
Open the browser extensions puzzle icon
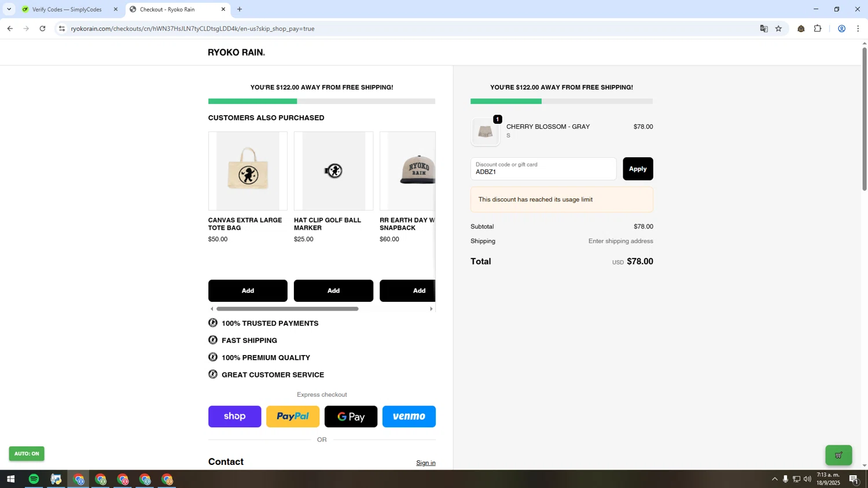(x=818, y=28)
